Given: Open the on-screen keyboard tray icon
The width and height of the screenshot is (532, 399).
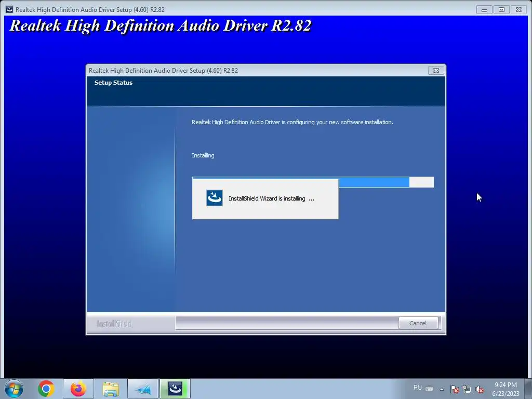Looking at the screenshot, I should [429, 389].
